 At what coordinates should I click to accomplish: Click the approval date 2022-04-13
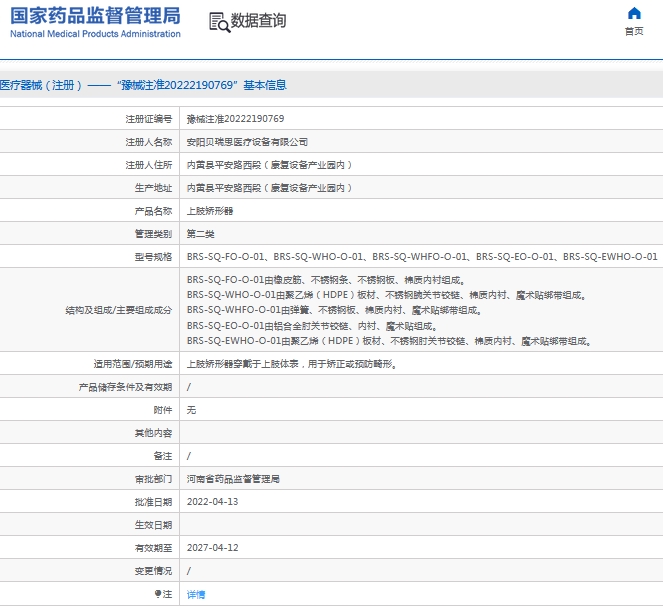(x=212, y=502)
